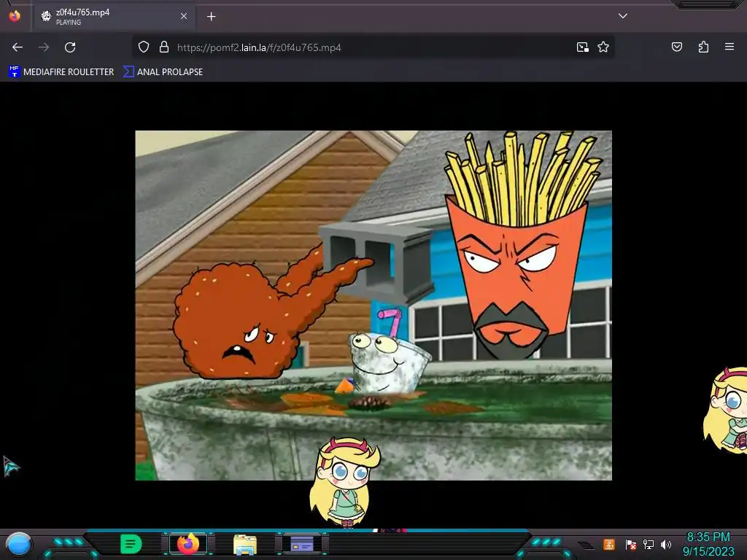Bookmark this page with the star icon
This screenshot has height=560, width=747.
click(603, 47)
